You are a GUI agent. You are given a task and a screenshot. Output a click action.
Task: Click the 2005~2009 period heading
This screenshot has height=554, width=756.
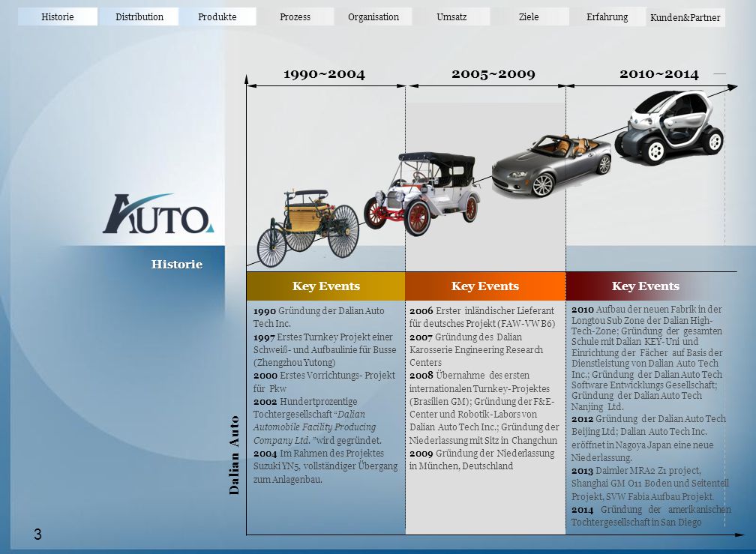[493, 74]
